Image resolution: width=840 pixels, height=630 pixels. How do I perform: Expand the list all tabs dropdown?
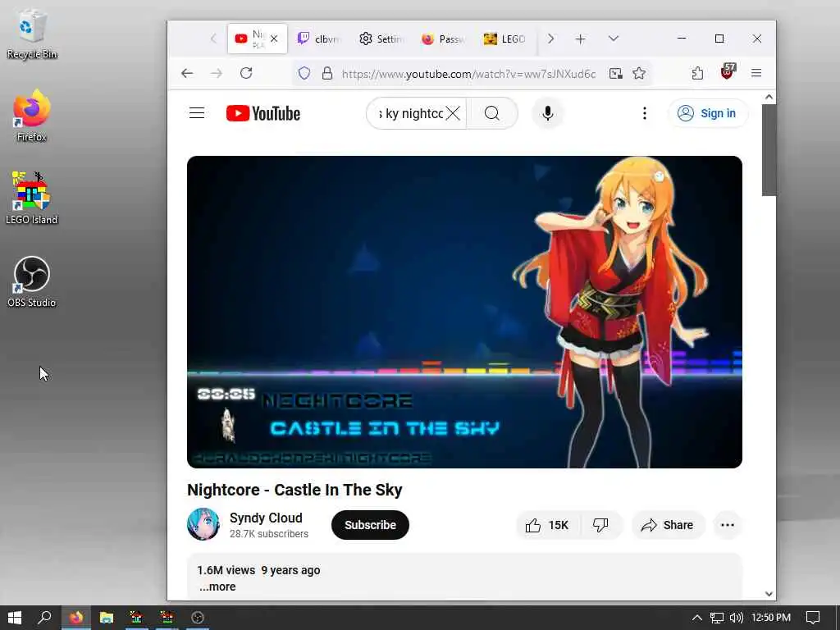point(614,39)
